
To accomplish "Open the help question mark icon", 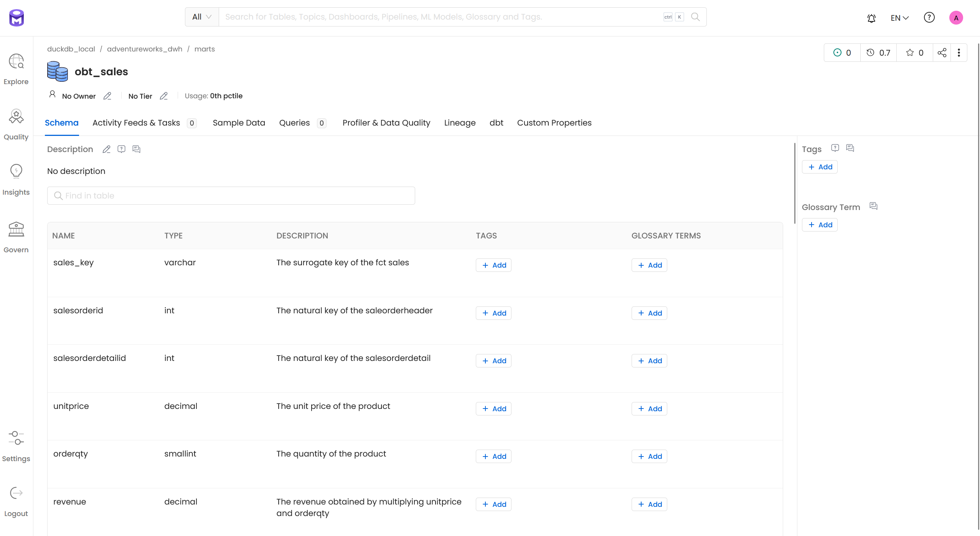I will point(929,18).
